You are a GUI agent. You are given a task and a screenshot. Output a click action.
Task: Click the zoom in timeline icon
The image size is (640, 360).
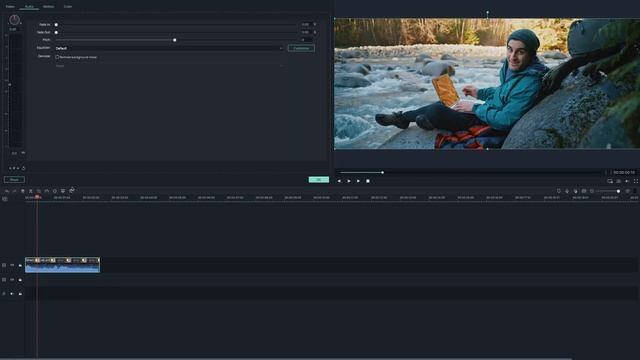click(x=628, y=191)
